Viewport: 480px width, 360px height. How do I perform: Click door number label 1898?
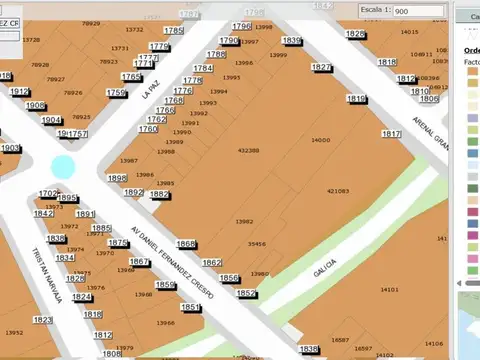coord(117,178)
